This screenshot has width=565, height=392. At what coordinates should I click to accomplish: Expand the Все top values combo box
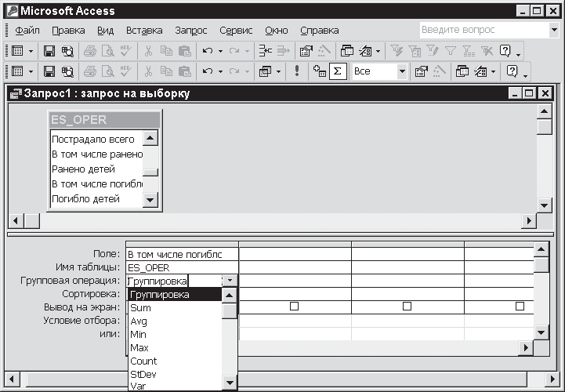pos(402,71)
